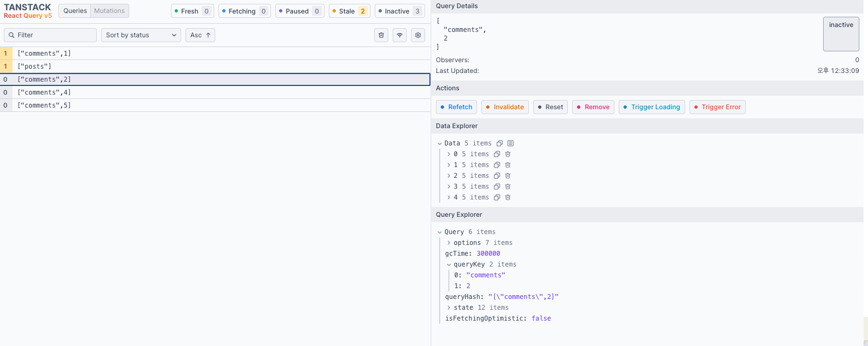Delete data item 1 with trash icon
The width and height of the screenshot is (868, 346).
click(x=508, y=165)
